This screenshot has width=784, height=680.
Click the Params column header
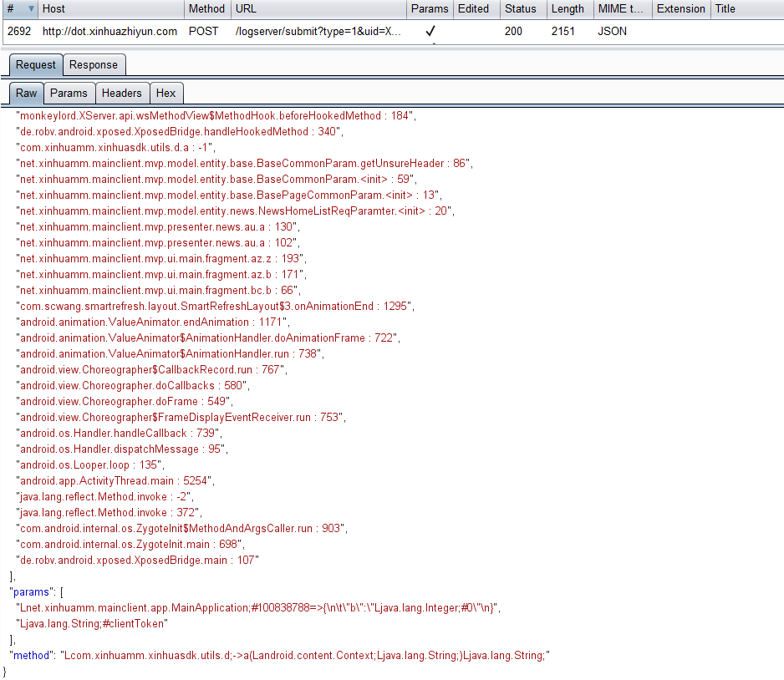point(430,9)
